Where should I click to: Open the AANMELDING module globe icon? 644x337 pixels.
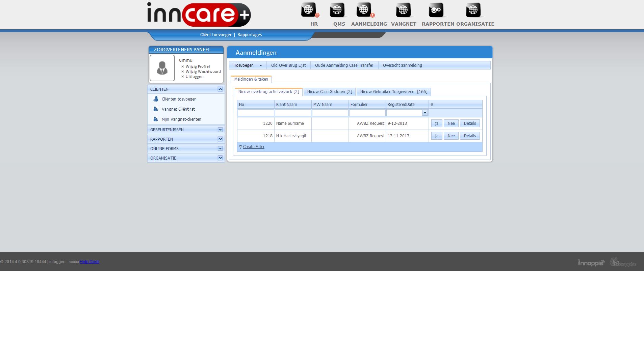pyautogui.click(x=364, y=10)
